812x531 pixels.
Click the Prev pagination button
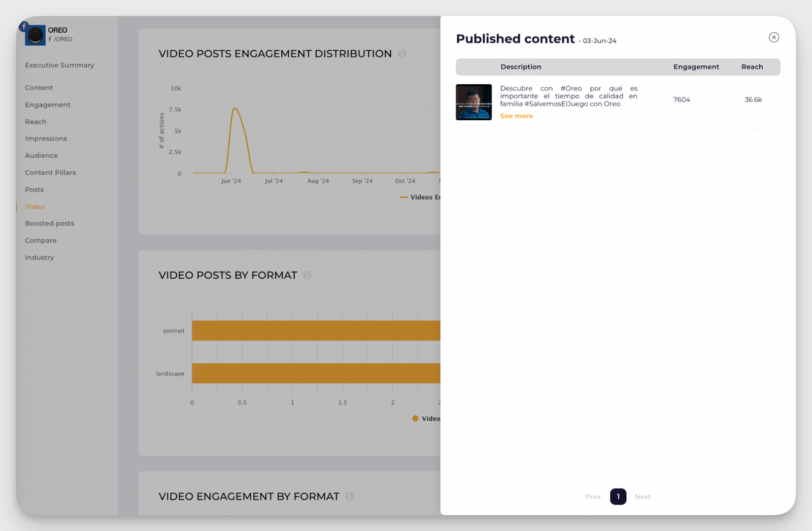[593, 496]
